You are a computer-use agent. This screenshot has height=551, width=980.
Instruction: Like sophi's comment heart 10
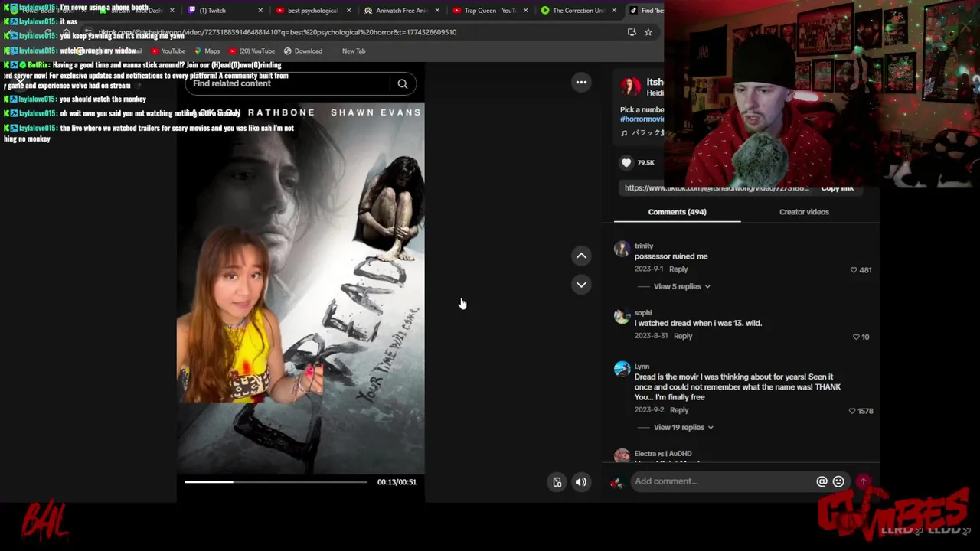point(856,337)
